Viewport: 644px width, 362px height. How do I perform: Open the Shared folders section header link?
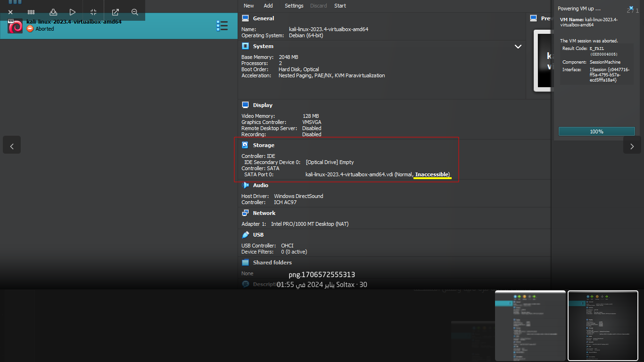click(272, 263)
